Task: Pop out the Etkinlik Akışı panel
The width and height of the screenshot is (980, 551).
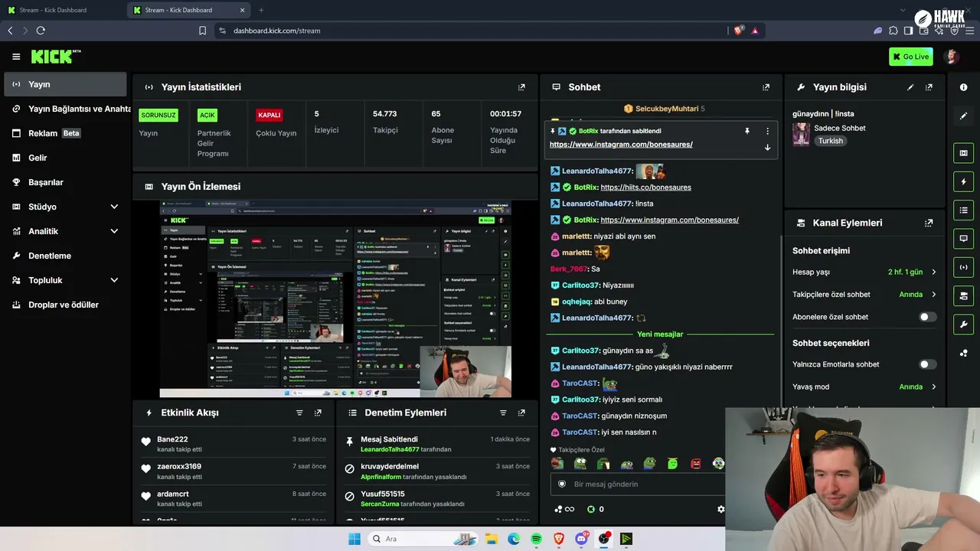Action: (x=318, y=412)
